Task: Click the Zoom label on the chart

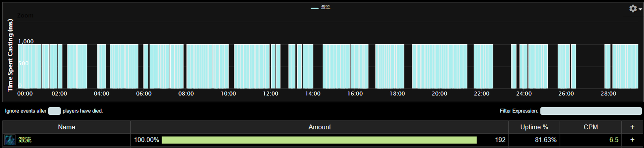Action: 25,15
